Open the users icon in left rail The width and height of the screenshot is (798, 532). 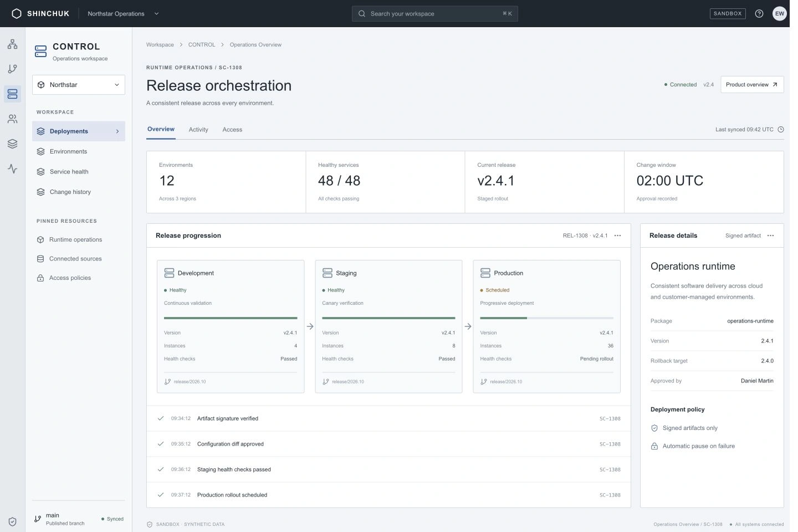(12, 119)
